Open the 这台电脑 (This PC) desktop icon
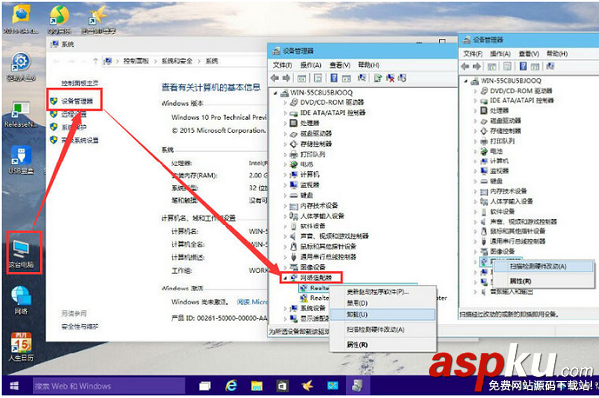 tap(21, 254)
